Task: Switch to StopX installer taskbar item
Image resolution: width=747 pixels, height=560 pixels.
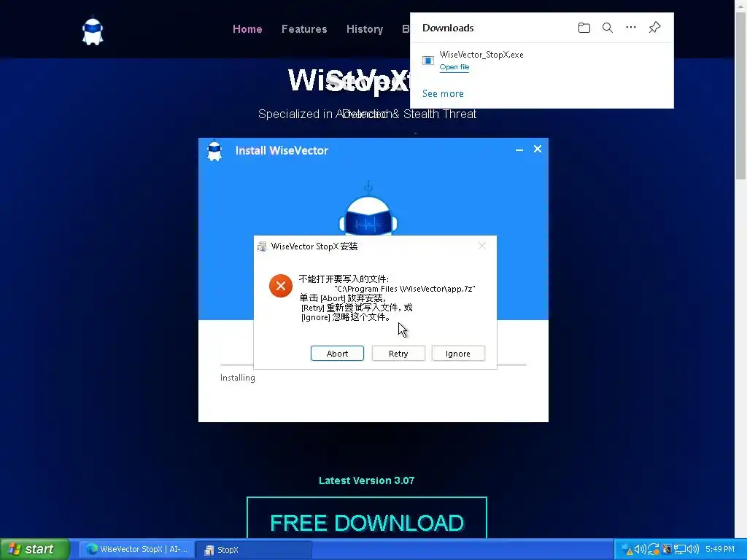Action: click(254, 550)
